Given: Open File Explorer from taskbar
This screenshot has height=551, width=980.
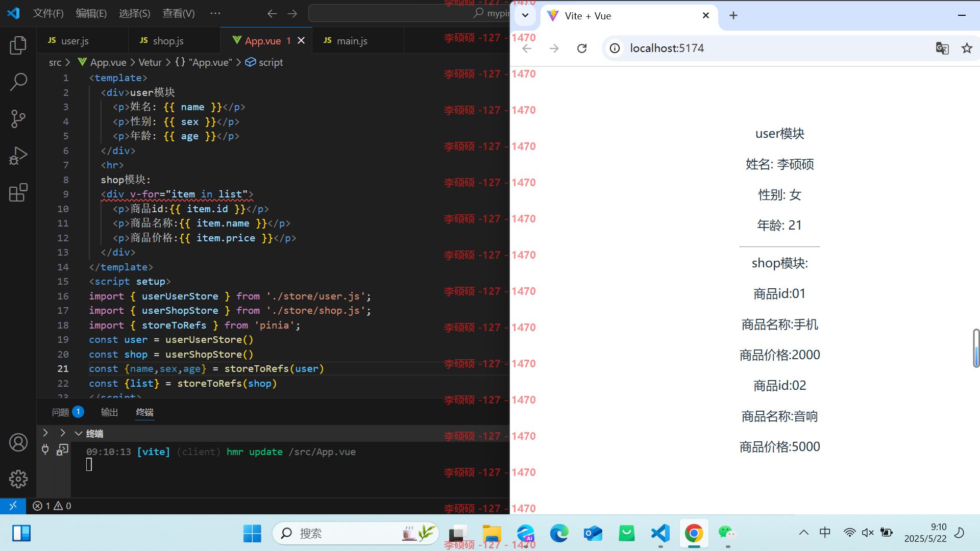Looking at the screenshot, I should coord(492,533).
